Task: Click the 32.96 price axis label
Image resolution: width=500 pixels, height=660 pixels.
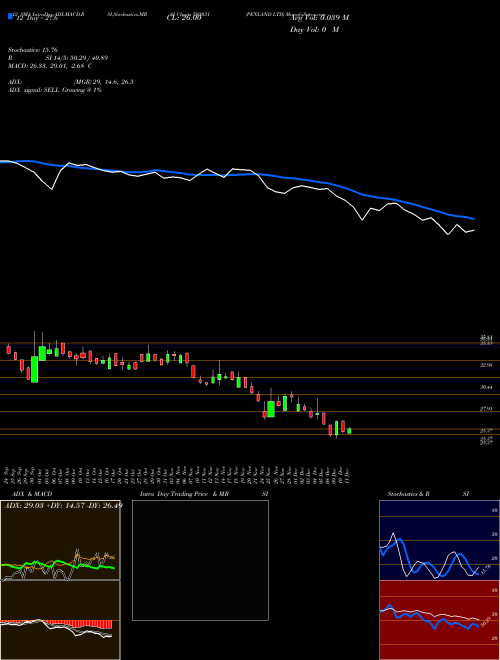Action: click(486, 365)
